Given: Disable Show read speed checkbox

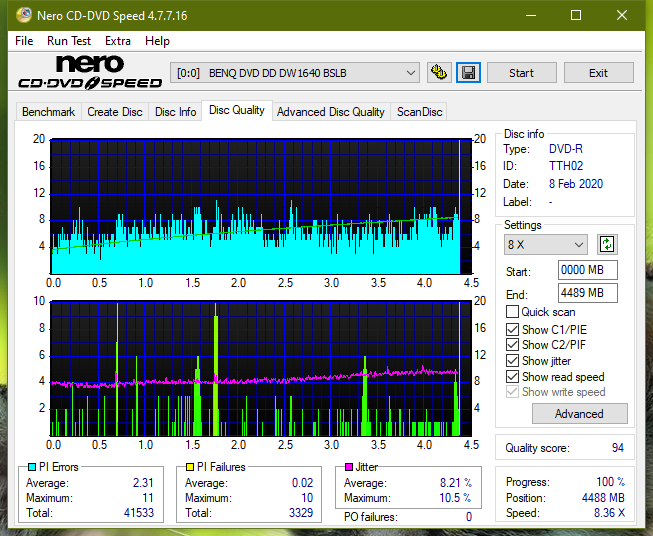Looking at the screenshot, I should pyautogui.click(x=512, y=376).
